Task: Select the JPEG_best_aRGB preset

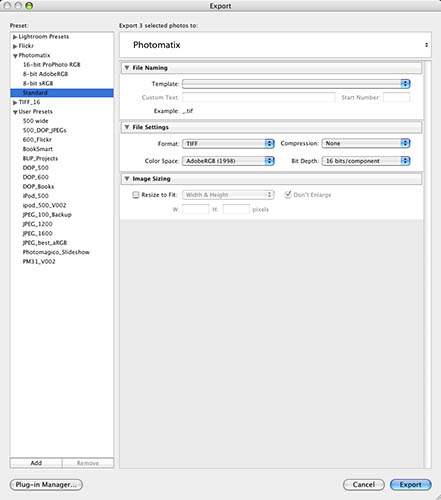Action: tap(45, 243)
